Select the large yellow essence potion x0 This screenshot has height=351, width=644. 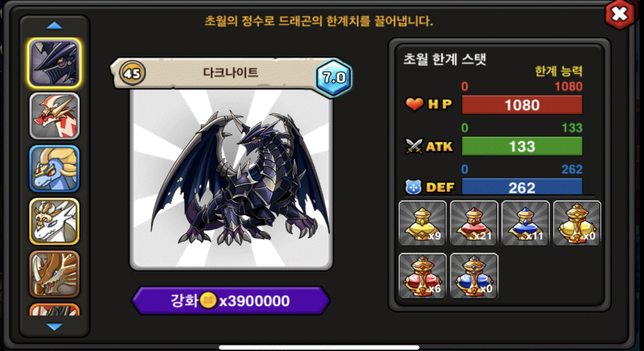[x=577, y=224]
